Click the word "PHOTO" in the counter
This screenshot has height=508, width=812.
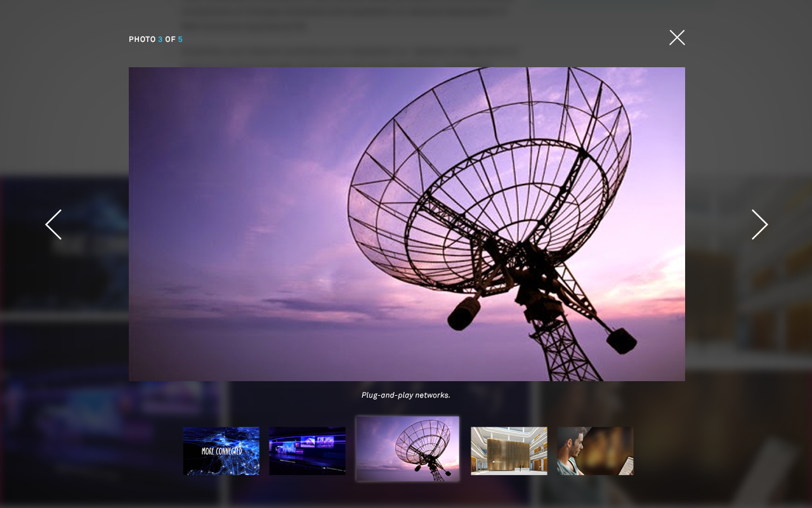(142, 39)
